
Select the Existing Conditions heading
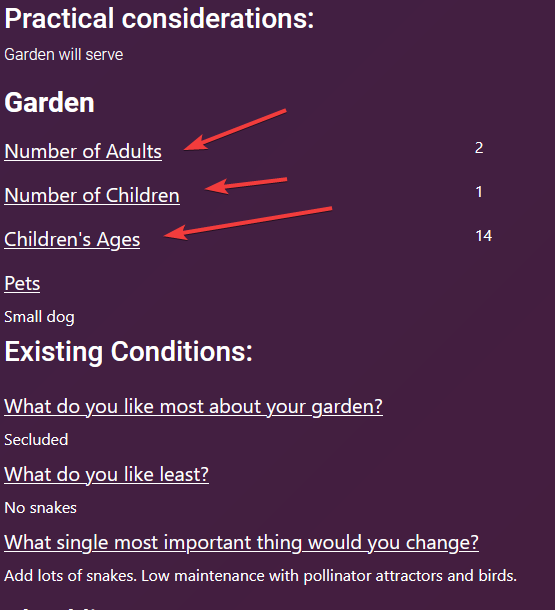tap(128, 352)
